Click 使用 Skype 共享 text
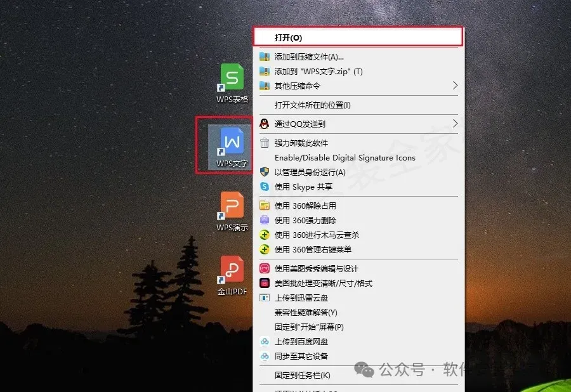Image resolution: width=571 pixels, height=392 pixels. tap(303, 186)
